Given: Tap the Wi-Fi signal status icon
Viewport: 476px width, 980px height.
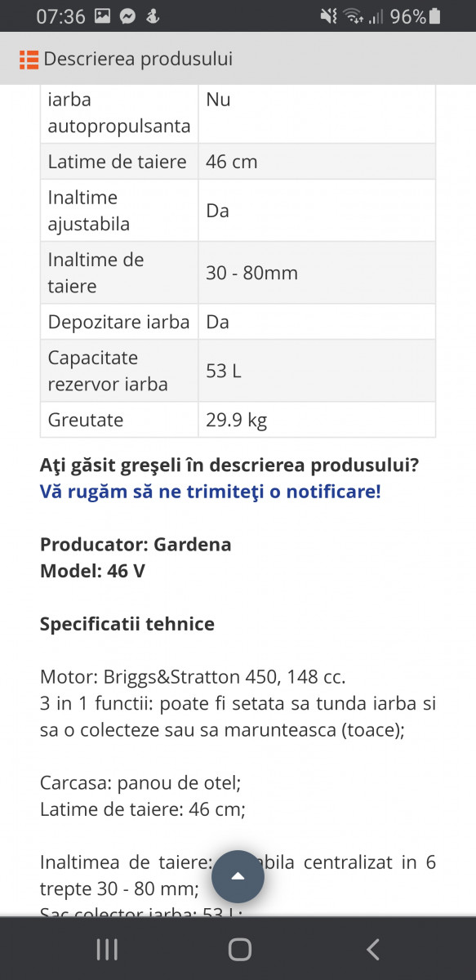Looking at the screenshot, I should click(353, 16).
